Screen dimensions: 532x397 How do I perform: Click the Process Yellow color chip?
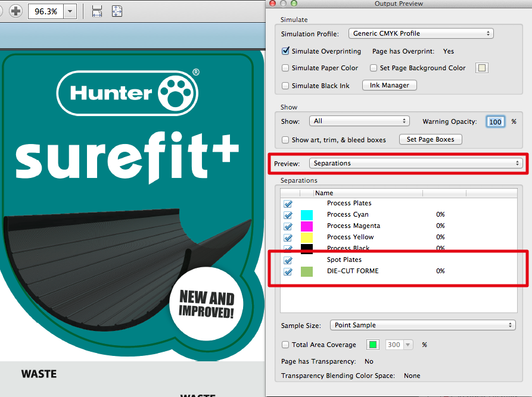tap(307, 237)
